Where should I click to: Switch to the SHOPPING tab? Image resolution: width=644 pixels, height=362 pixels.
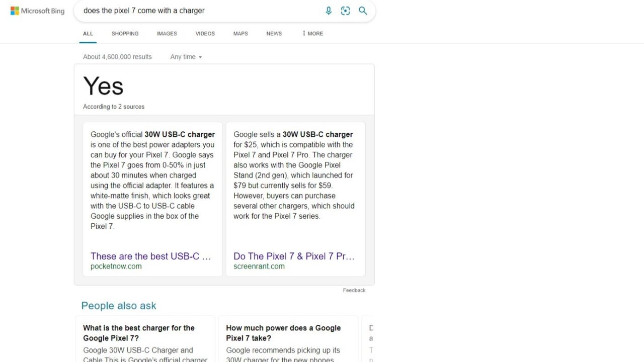point(125,33)
